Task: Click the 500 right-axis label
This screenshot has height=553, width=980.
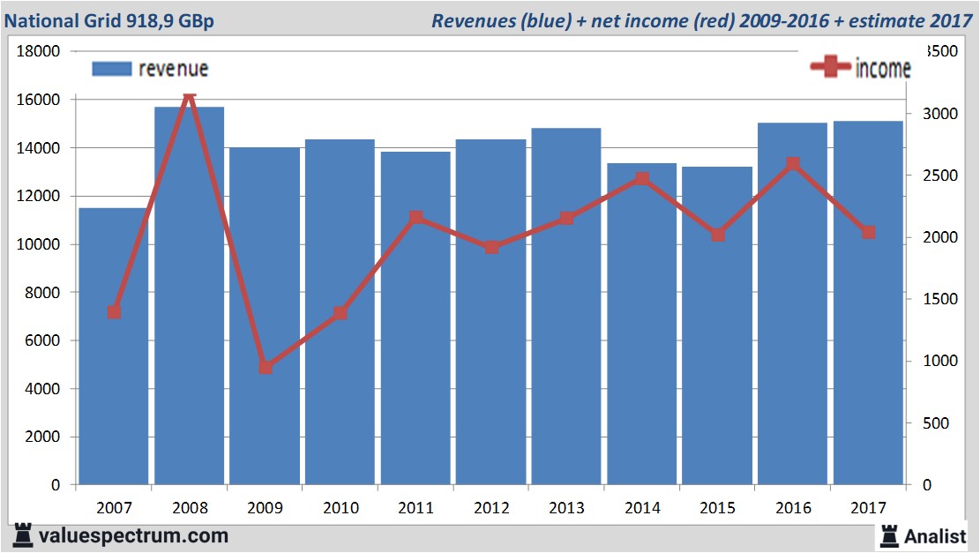Action: 936,423
